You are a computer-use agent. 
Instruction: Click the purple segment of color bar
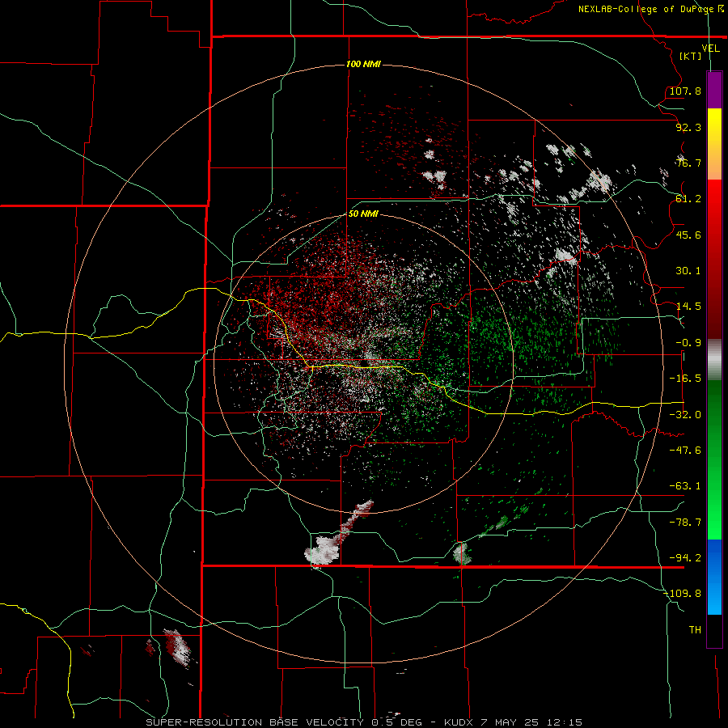click(714, 91)
